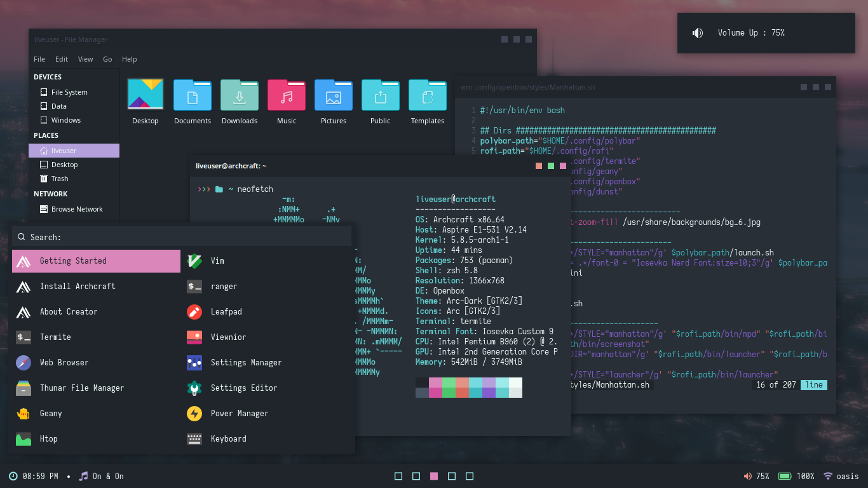Launch Web Browser from the launcher
The height and width of the screenshot is (488, 868).
(97, 363)
